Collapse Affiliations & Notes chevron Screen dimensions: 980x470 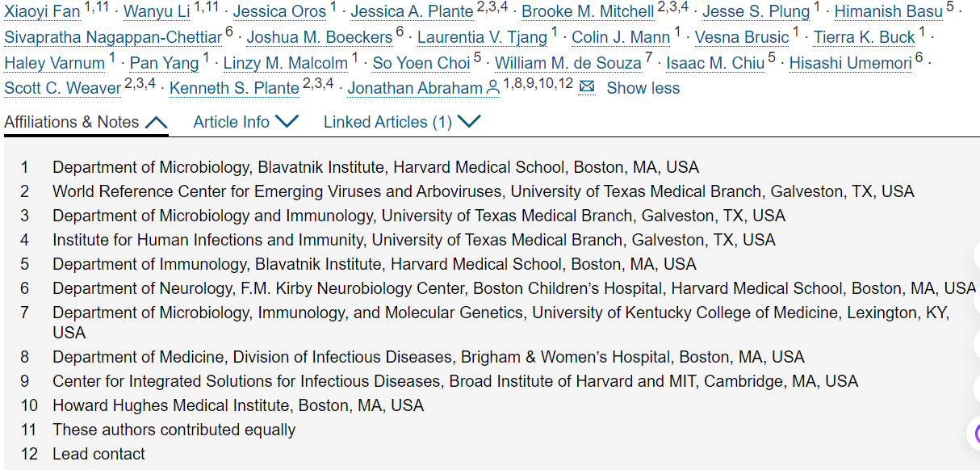pyautogui.click(x=156, y=122)
